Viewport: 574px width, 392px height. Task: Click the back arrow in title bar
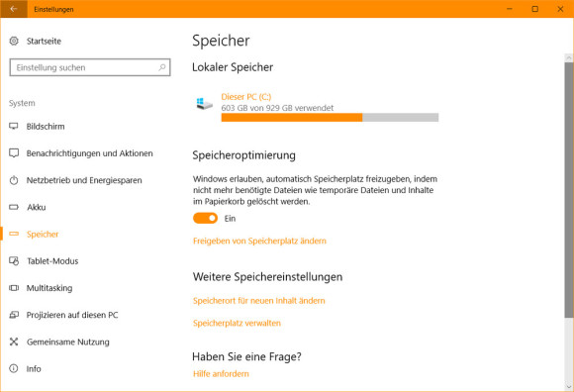[14, 9]
